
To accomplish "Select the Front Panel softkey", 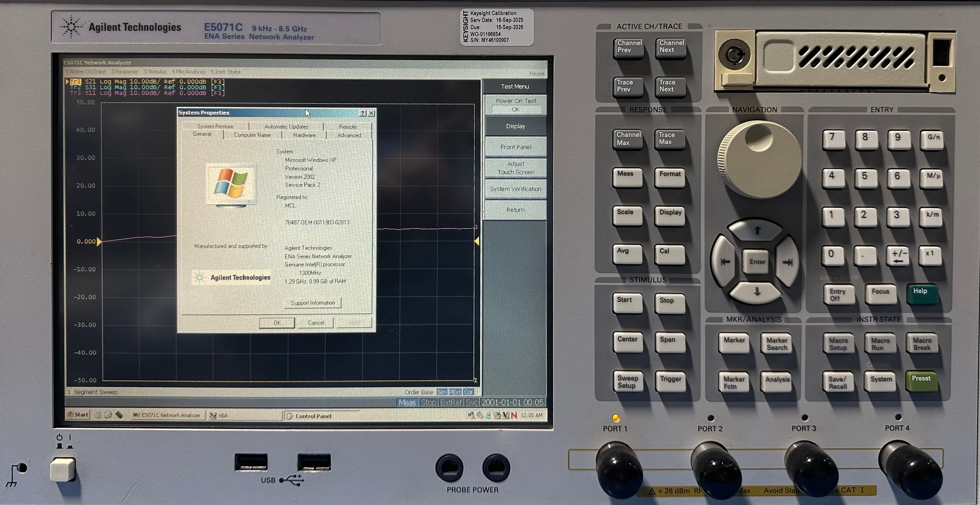I will coord(515,147).
